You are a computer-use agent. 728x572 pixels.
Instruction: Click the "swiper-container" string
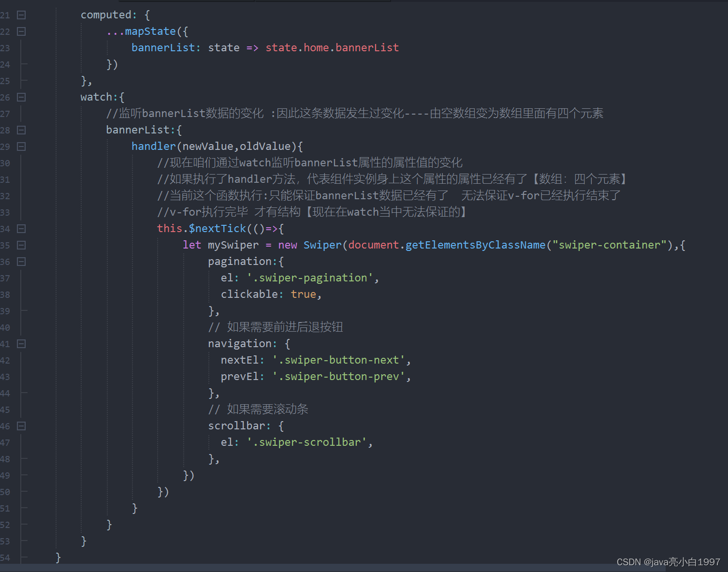tap(610, 245)
